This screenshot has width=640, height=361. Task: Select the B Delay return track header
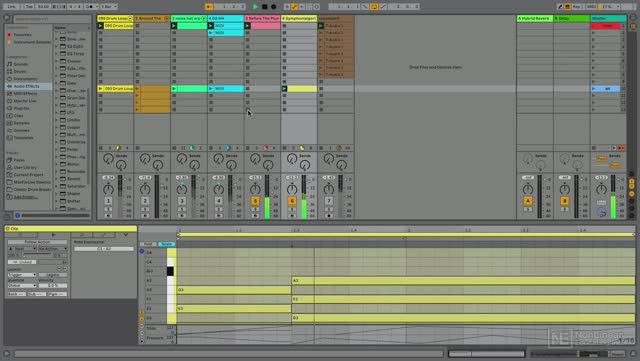pyautogui.click(x=571, y=18)
